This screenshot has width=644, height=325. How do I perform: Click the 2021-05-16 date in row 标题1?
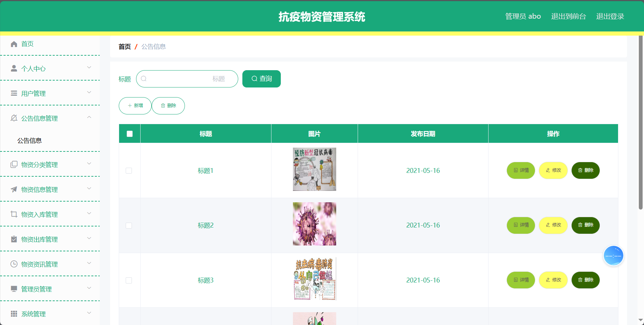point(423,170)
